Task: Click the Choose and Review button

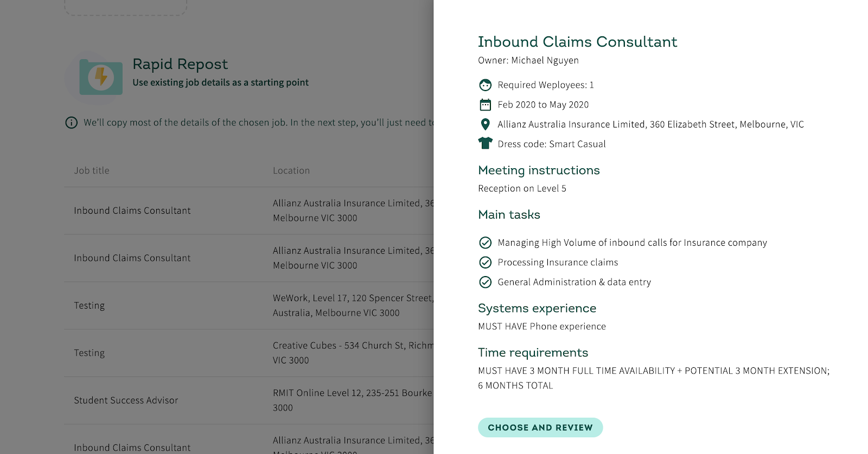Action: (540, 427)
